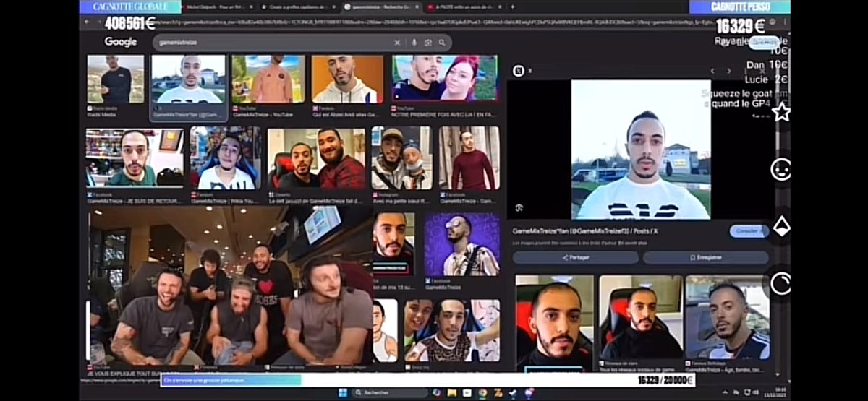Open the GameMixTreize YouTube thumbnail with pink shirt
Screen dimensions: 868x401
pyautogui.click(x=268, y=79)
